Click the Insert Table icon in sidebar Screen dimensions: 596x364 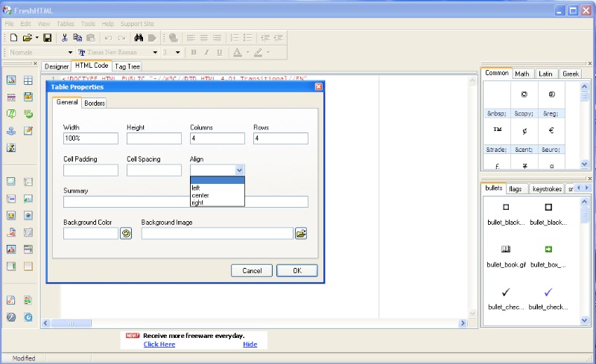pyautogui.click(x=28, y=80)
